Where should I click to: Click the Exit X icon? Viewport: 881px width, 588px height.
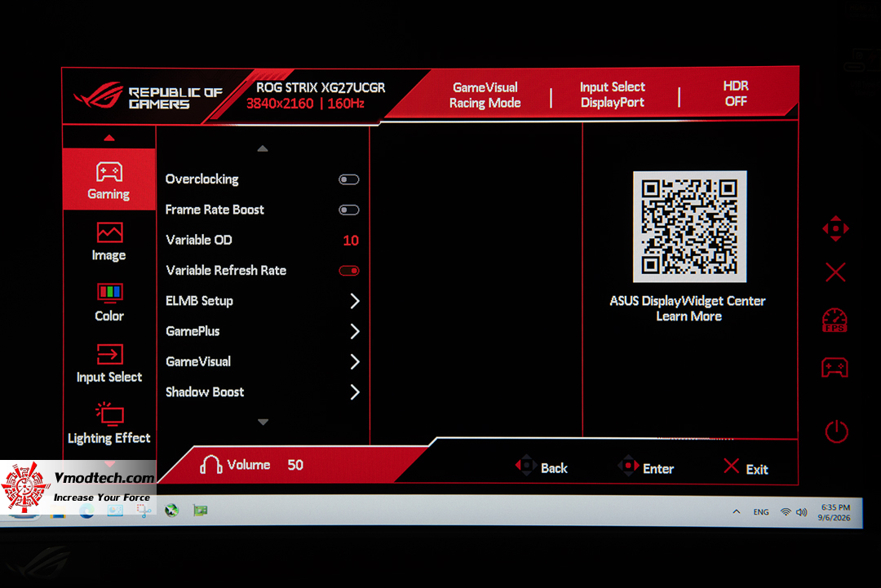click(x=732, y=466)
